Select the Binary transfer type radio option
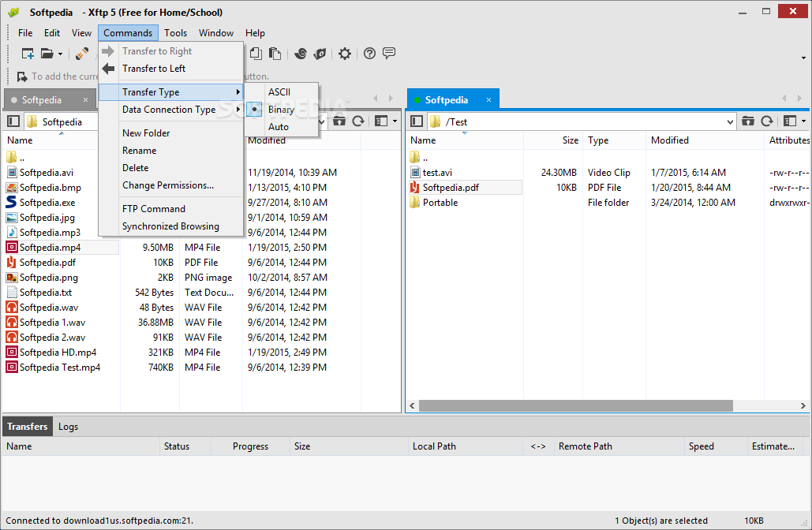 click(281, 109)
